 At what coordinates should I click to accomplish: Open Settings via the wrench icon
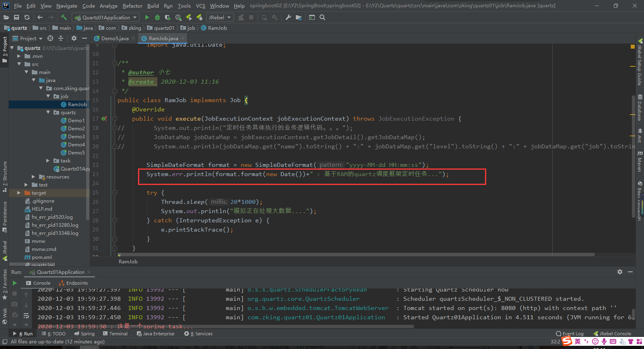pos(288,17)
